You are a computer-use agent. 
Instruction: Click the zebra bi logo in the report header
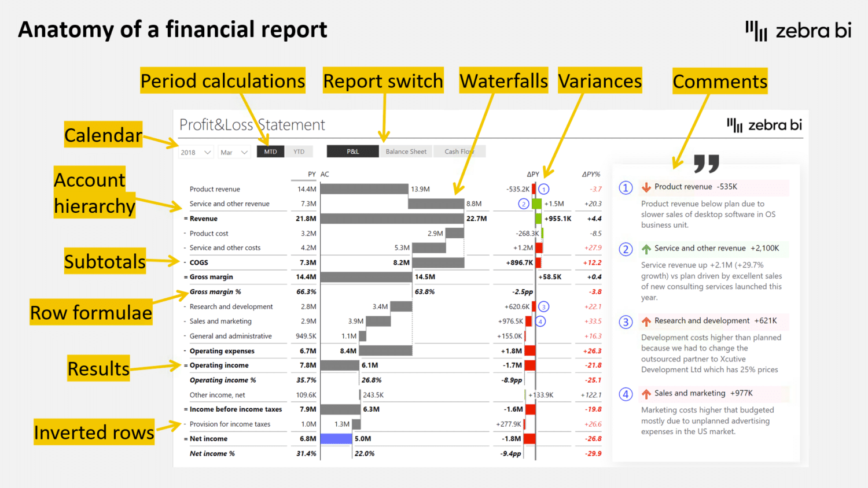tap(764, 125)
